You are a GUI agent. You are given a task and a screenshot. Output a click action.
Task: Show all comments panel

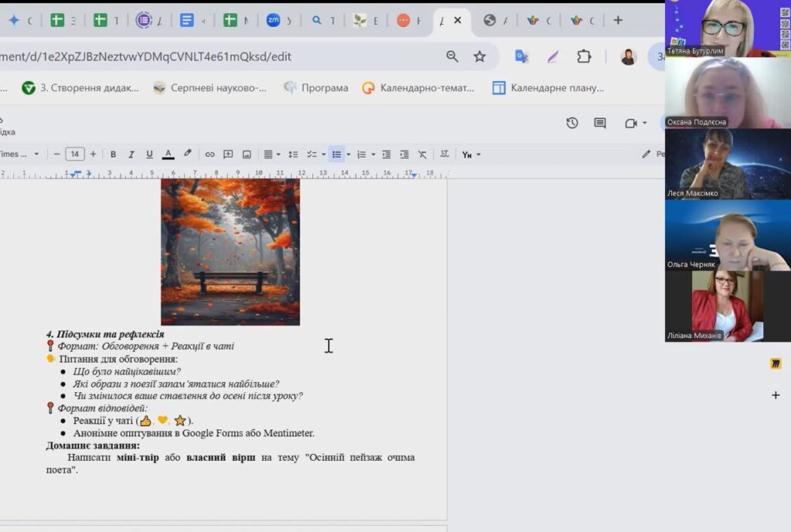(x=599, y=123)
